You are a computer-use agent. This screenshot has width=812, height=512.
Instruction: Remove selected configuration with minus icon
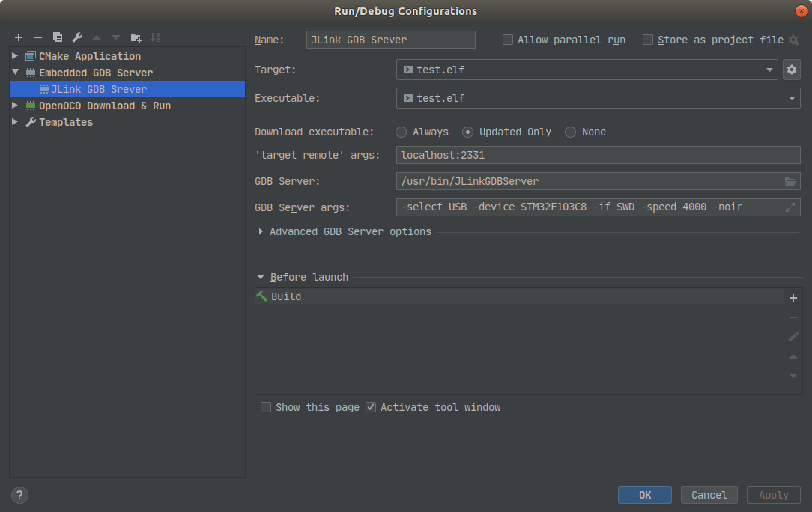(37, 37)
